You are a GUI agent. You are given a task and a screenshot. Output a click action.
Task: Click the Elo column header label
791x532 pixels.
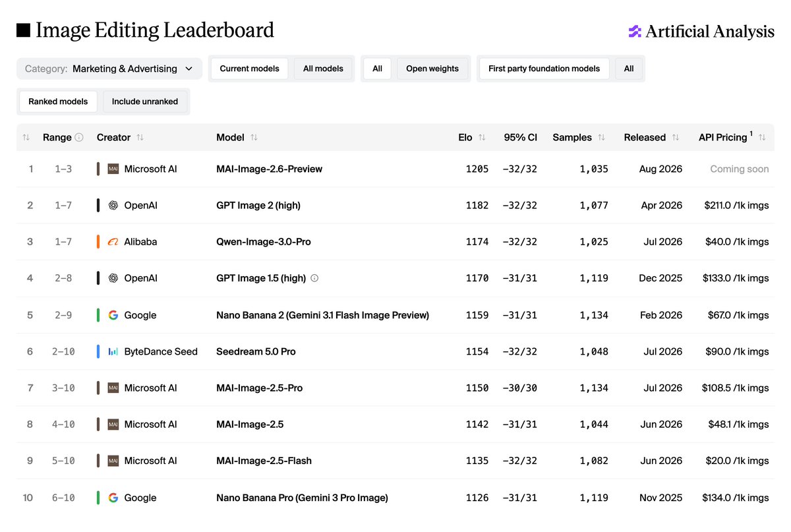465,138
